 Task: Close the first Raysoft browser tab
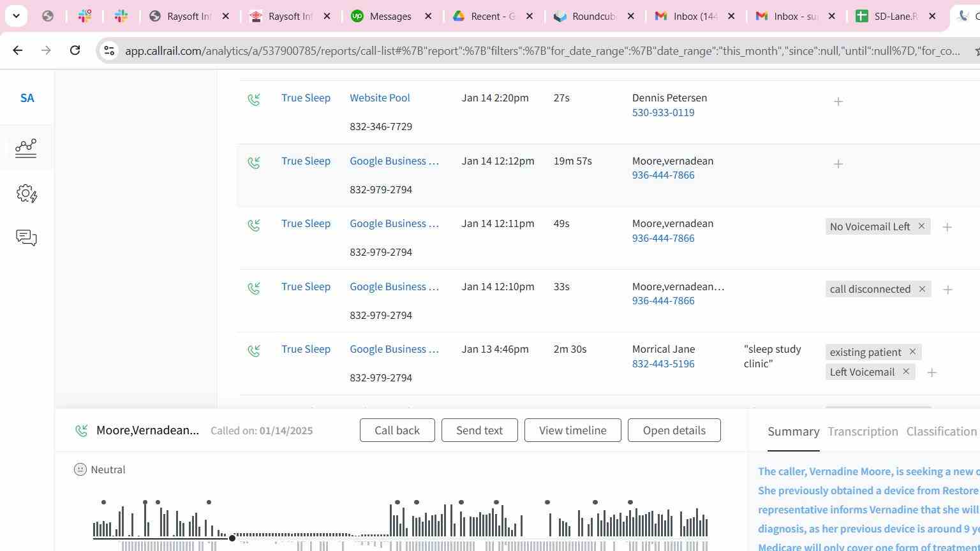[x=225, y=16]
